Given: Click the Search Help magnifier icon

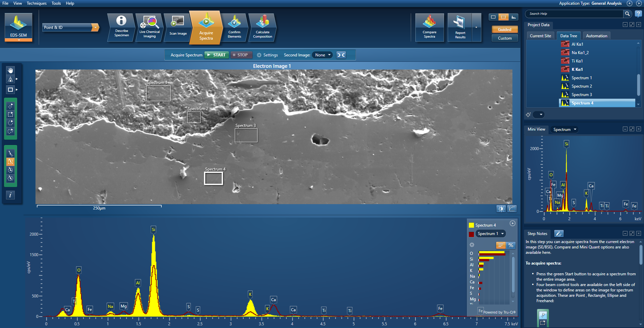Looking at the screenshot, I should (x=627, y=14).
